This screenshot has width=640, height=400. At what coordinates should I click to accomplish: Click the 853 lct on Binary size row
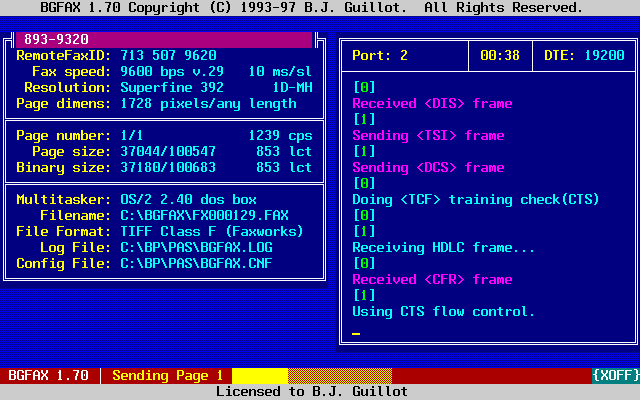tap(284, 167)
